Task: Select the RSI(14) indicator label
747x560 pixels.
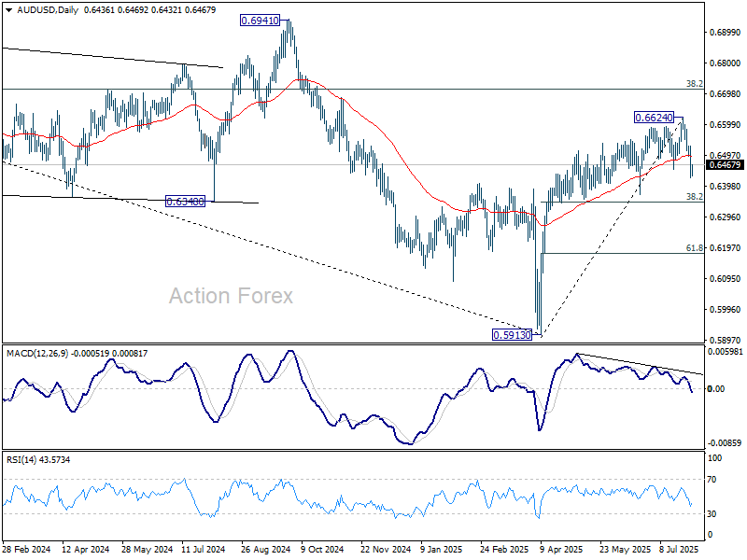Action: 21,459
